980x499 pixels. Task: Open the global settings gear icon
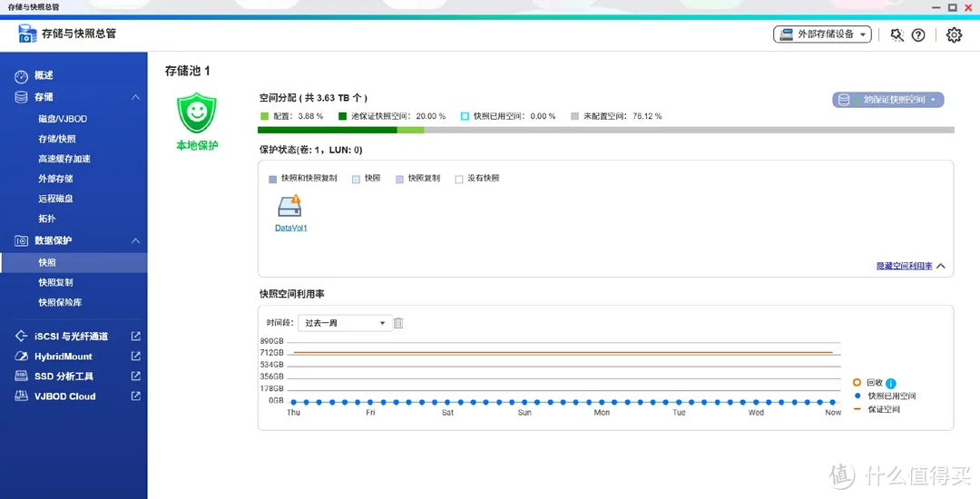pos(954,34)
